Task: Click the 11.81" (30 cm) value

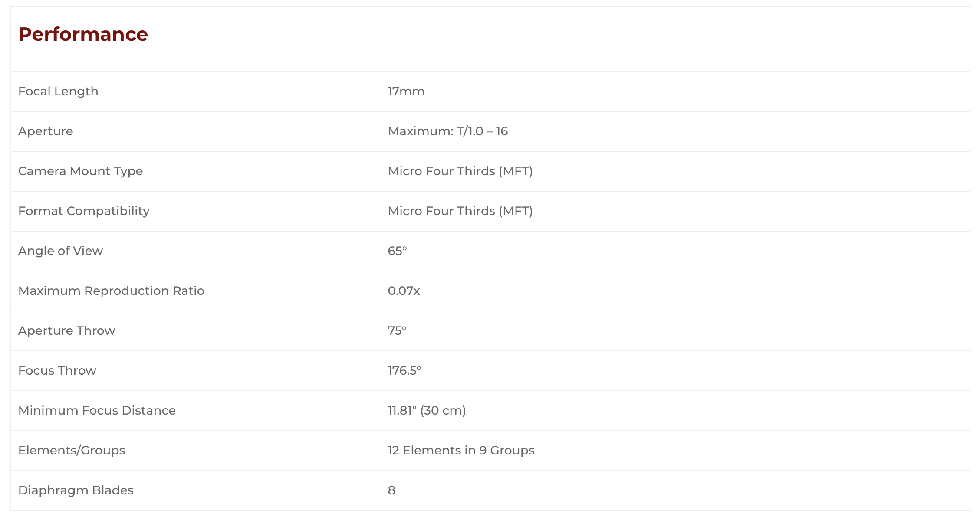Action: coord(427,411)
